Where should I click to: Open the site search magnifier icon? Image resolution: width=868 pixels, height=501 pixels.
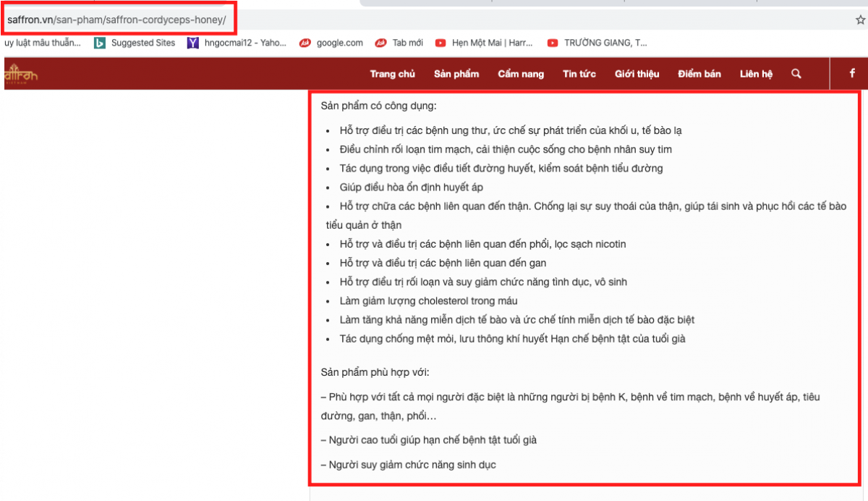point(796,74)
